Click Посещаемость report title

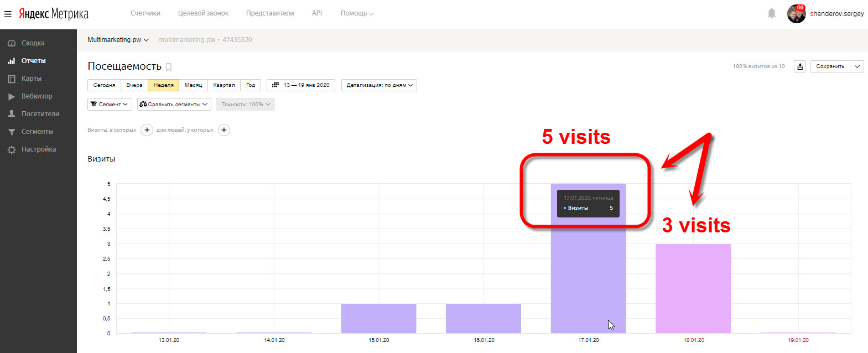(x=124, y=66)
